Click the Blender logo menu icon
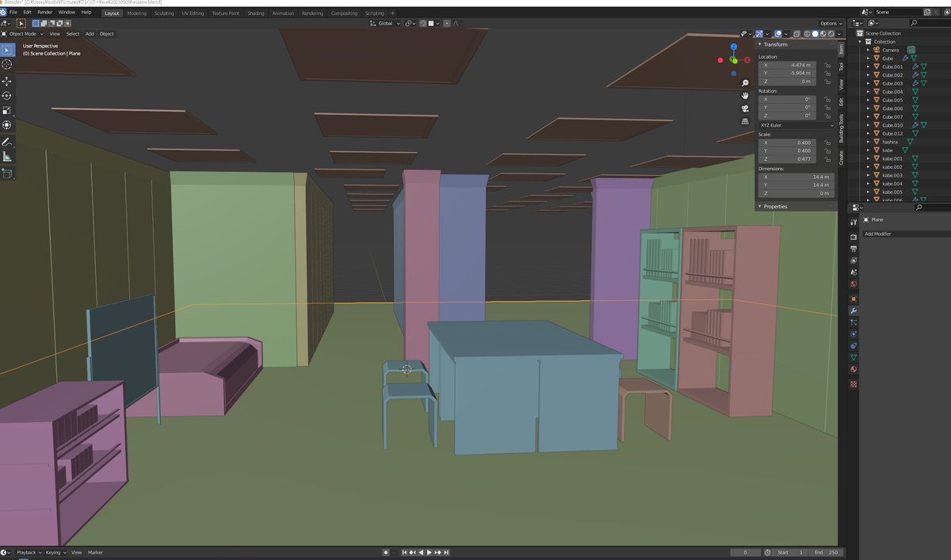Viewport: 951px width, 560px height. (3, 13)
